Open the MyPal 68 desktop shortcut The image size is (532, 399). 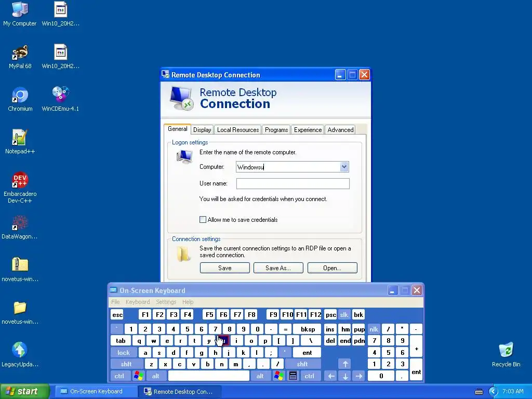(x=20, y=57)
